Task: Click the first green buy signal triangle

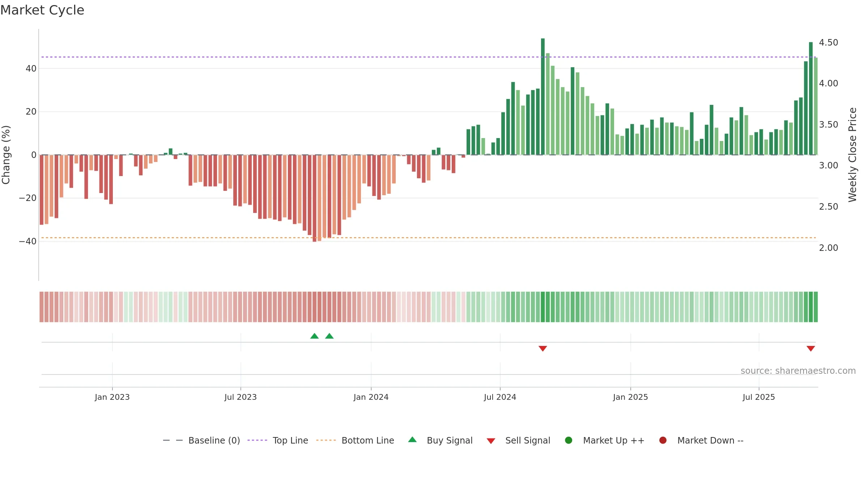Action: (x=314, y=336)
